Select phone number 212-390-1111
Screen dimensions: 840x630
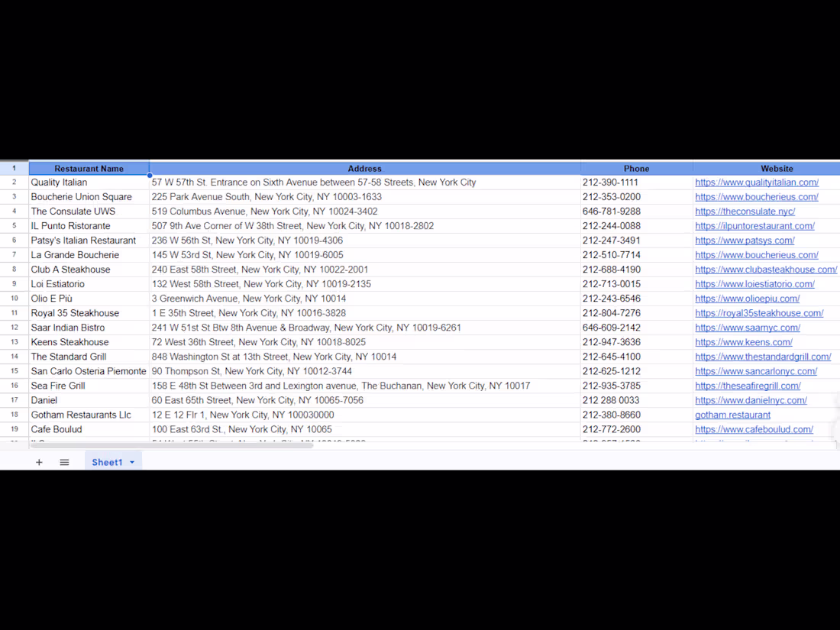pyautogui.click(x=636, y=183)
